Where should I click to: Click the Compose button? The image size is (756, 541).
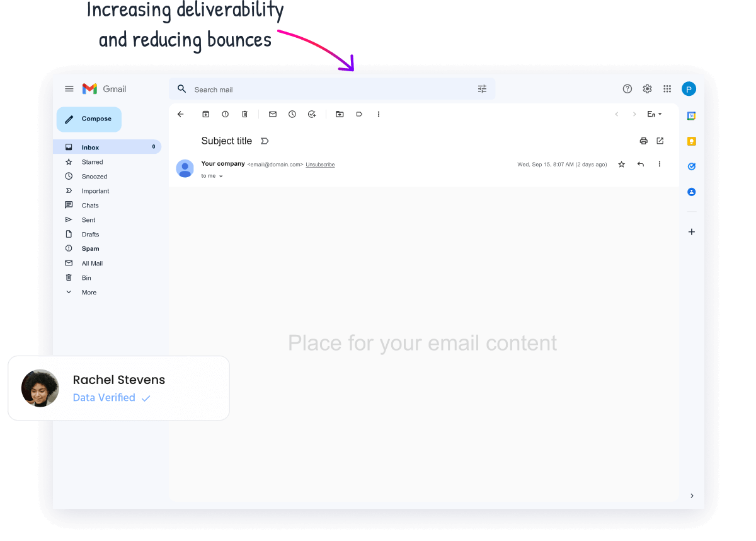pos(89,119)
